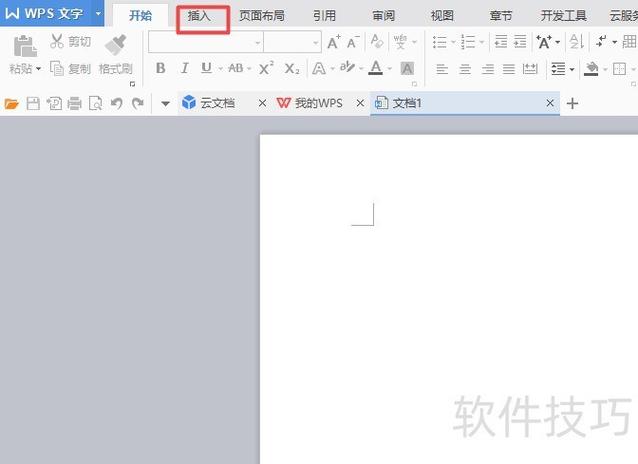Click the Cut scissors icon
This screenshot has height=464, width=638.
[x=57, y=41]
